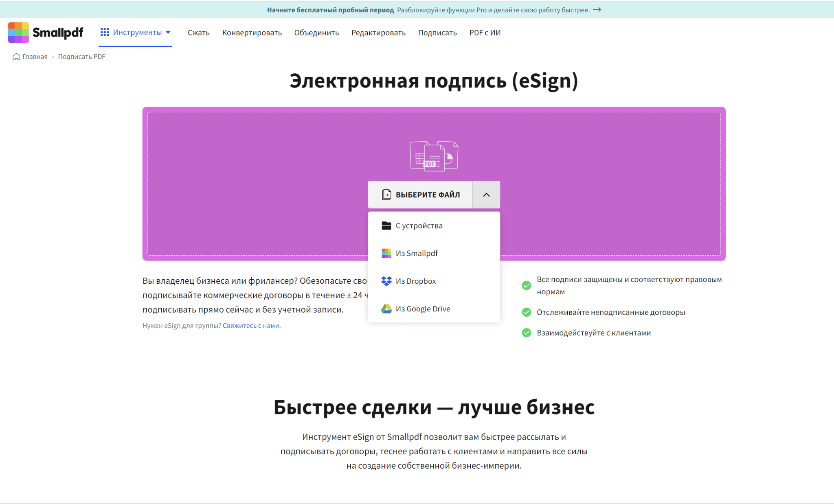This screenshot has width=834, height=504.
Task: Expand the Инструменты dropdown arrow
Action: pyautogui.click(x=168, y=32)
